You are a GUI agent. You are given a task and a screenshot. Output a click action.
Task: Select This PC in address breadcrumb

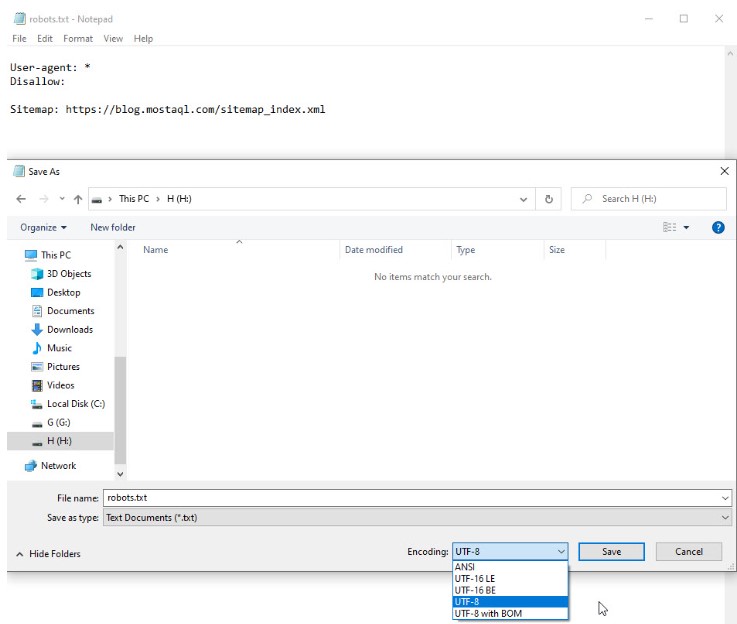134,199
